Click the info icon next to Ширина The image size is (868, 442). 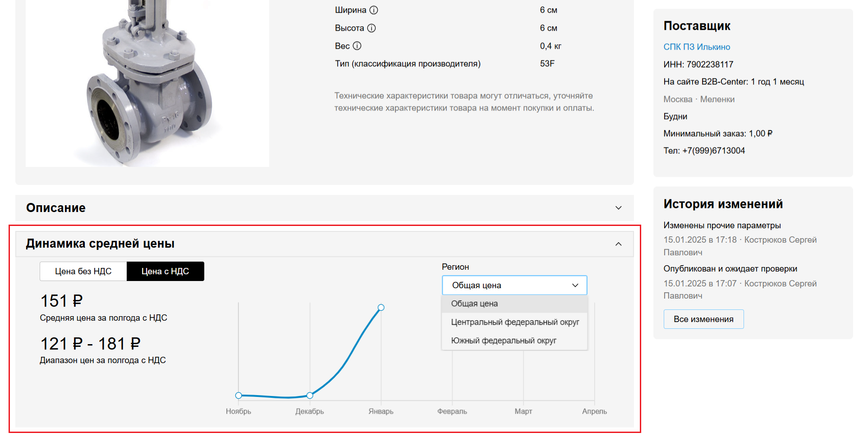point(374,10)
